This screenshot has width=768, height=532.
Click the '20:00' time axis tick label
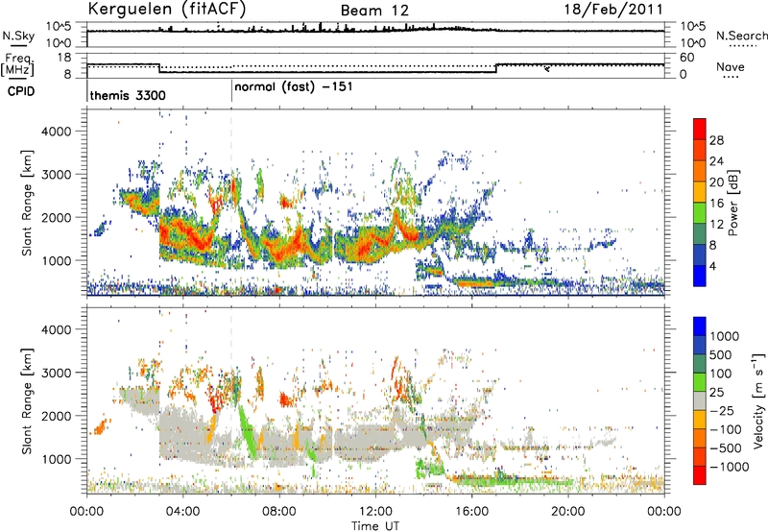(x=567, y=512)
